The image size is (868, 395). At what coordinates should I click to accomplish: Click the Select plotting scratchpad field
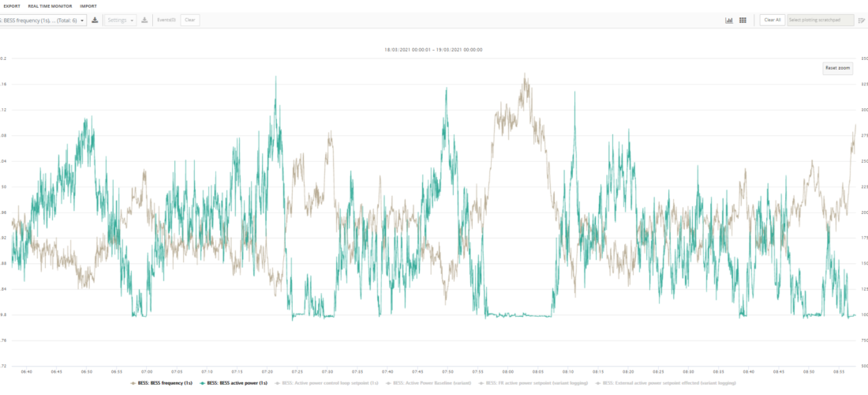click(x=821, y=20)
